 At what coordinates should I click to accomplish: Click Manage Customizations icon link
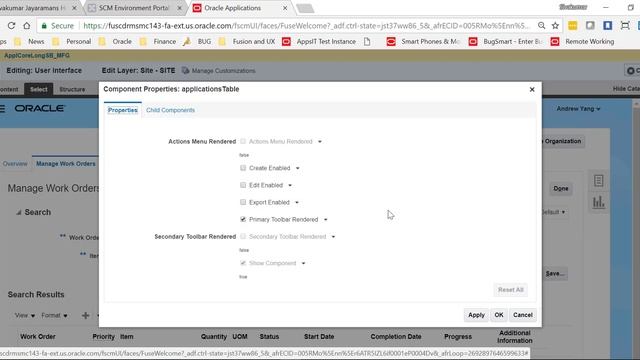218,71
